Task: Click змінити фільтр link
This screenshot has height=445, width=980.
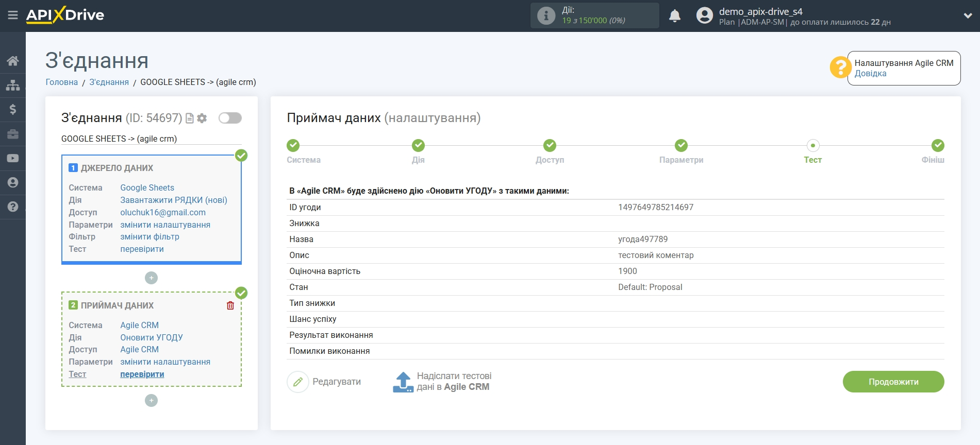Action: [150, 236]
